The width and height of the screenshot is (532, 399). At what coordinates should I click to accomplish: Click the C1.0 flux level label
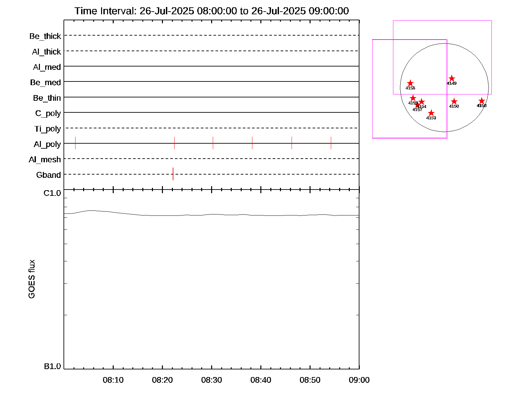[52, 193]
